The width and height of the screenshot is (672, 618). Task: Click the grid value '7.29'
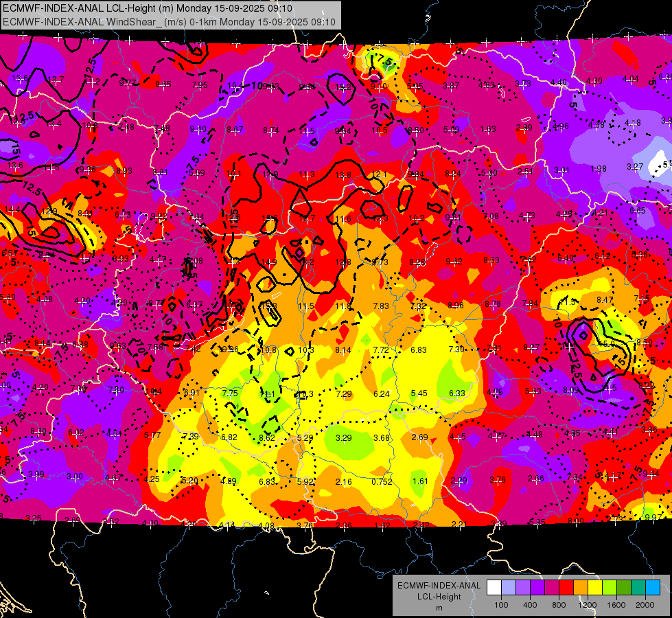[x=344, y=393]
